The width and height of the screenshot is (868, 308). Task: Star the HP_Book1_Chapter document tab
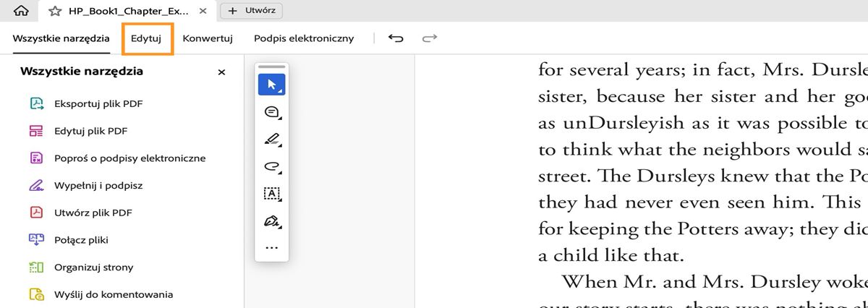(x=54, y=11)
